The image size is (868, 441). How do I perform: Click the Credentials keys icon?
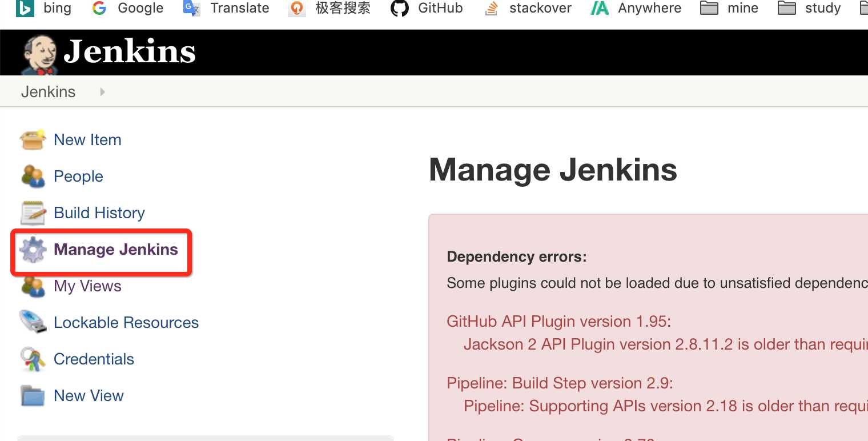click(x=33, y=359)
